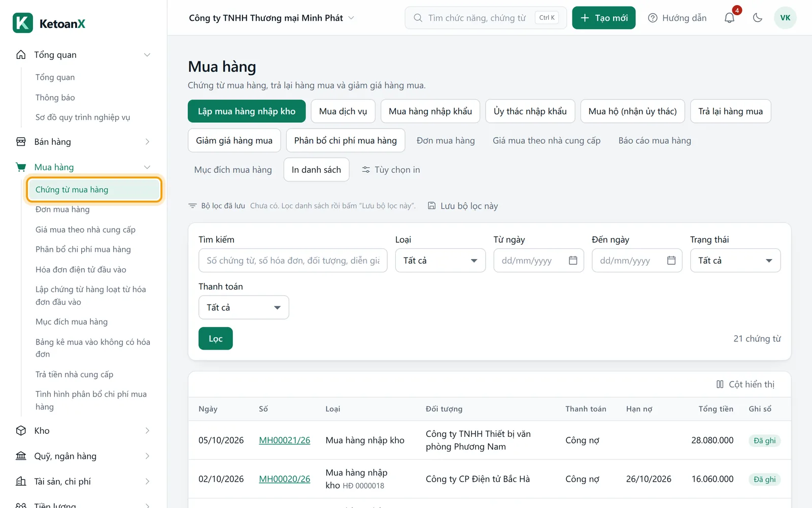Screen dimensions: 812x508
Task: Open the VK user avatar menu
Action: [785, 18]
